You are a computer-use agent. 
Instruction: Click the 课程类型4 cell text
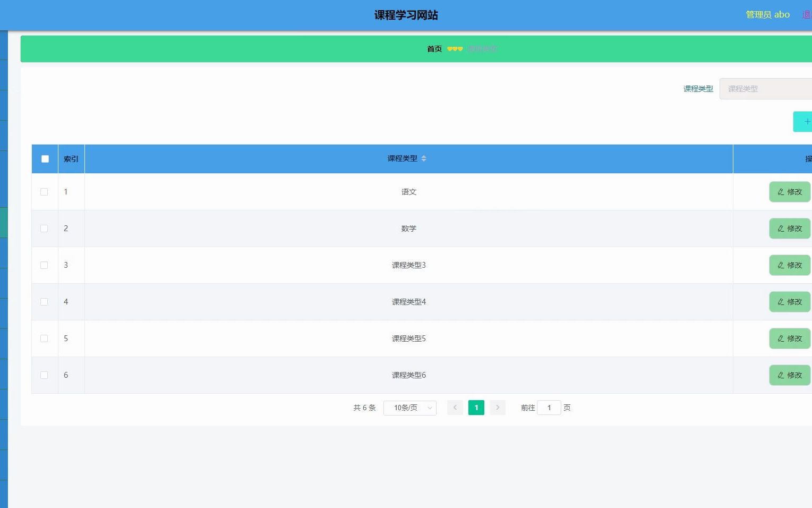[409, 302]
